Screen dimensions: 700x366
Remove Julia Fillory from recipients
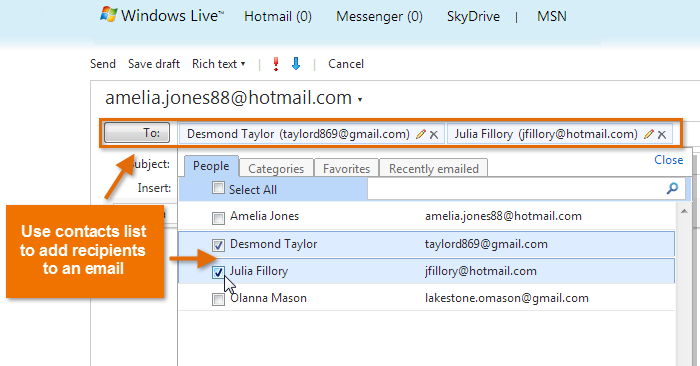pyautogui.click(x=662, y=134)
